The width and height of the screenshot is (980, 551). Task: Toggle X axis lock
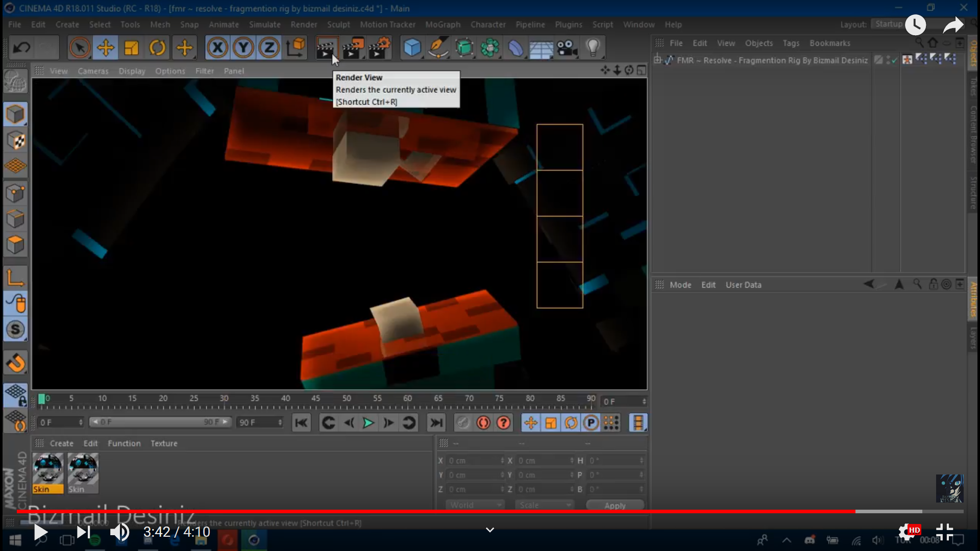pos(217,48)
